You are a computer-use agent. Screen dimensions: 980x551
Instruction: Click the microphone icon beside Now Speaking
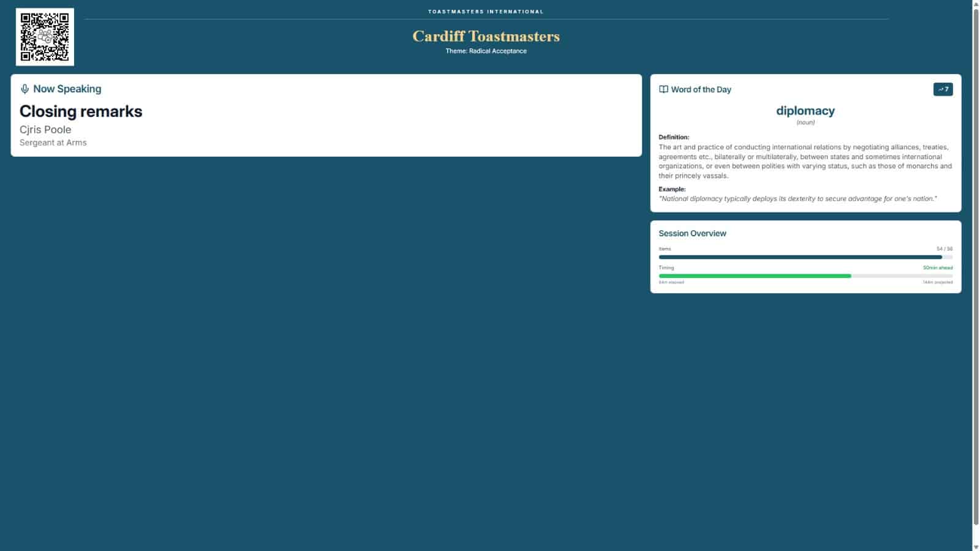coord(24,89)
